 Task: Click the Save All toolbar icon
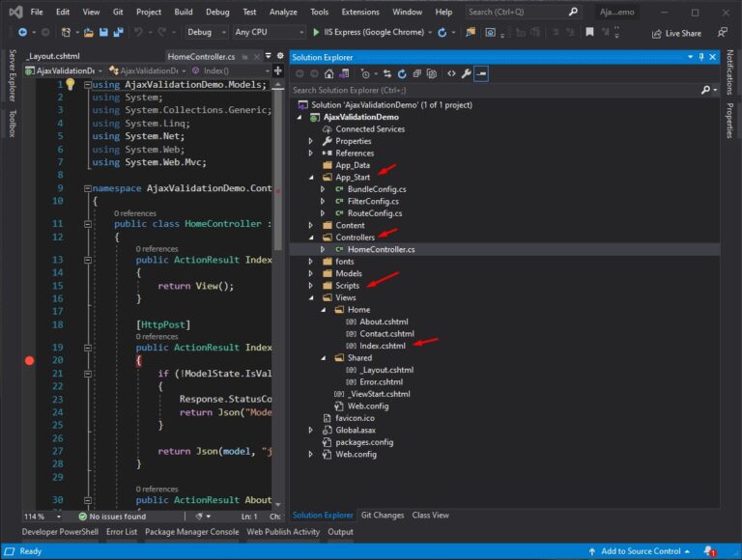[116, 32]
